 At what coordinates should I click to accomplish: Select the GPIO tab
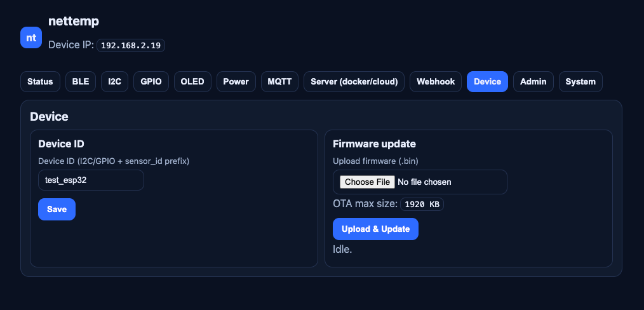(151, 82)
